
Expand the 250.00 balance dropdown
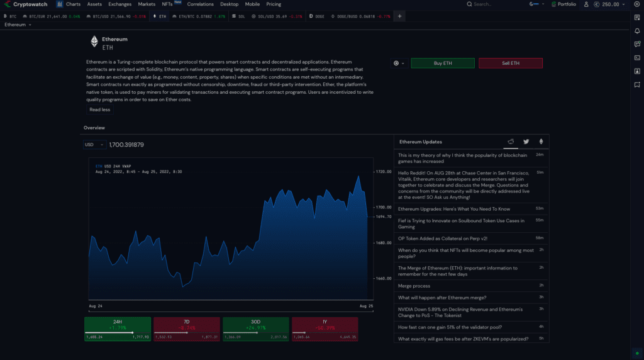coord(610,4)
